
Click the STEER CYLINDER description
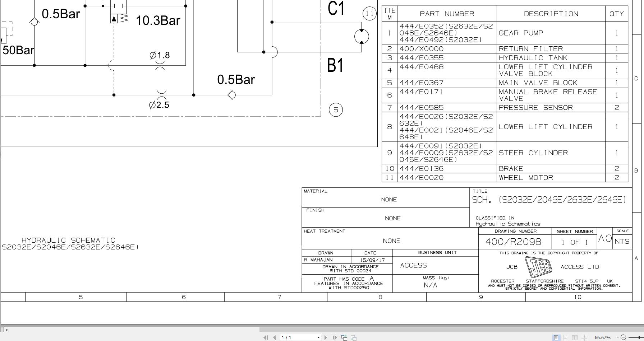pyautogui.click(x=533, y=153)
